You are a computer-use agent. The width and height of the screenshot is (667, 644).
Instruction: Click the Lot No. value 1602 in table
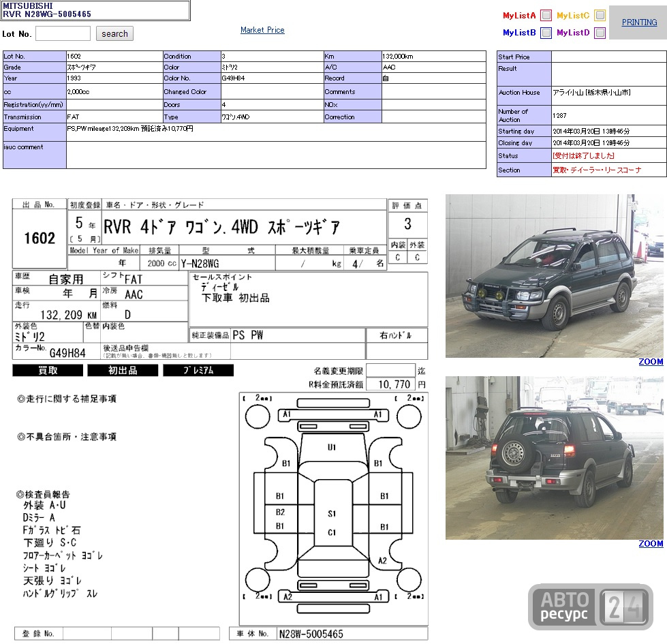point(74,57)
